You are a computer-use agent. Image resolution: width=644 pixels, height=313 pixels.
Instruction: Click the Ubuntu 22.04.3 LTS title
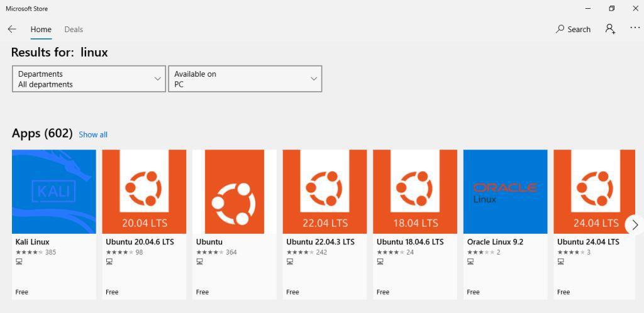tap(321, 242)
